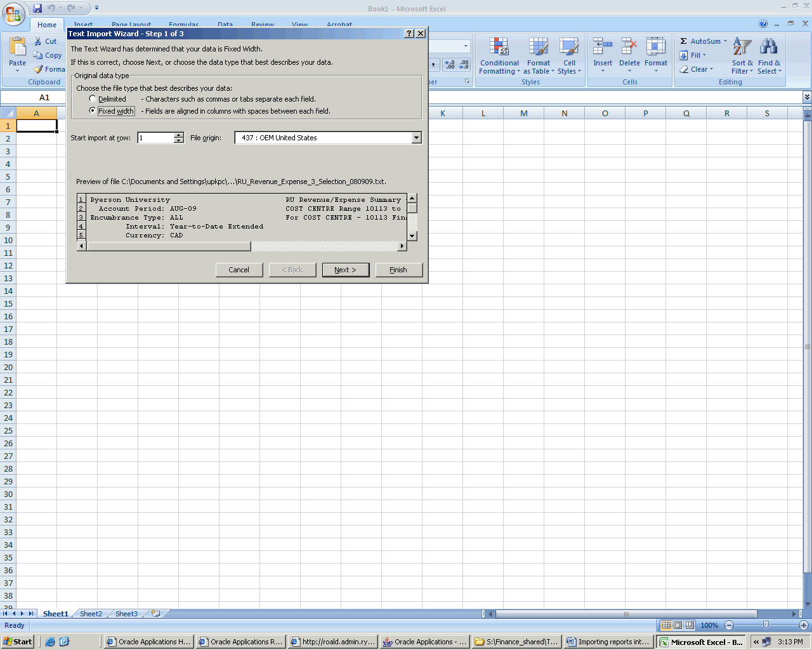
Task: Open Find & Select binoculars icon
Action: (769, 48)
